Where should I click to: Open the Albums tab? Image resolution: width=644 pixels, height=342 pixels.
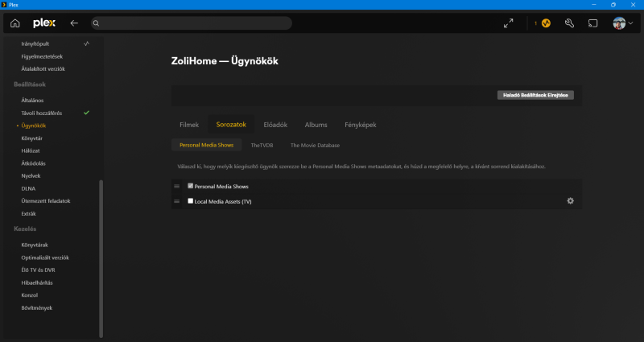pos(316,125)
